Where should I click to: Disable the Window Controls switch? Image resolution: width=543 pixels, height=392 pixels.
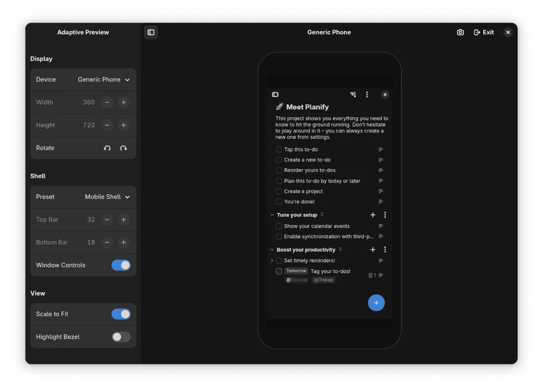tap(121, 265)
